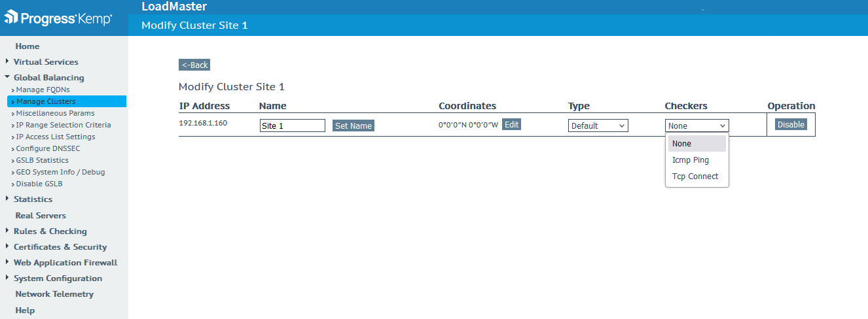Viewport: 868px width, 319px height.
Task: Click the coordinates text 0°0'0"N 0°0'0"W
Action: coord(468,125)
